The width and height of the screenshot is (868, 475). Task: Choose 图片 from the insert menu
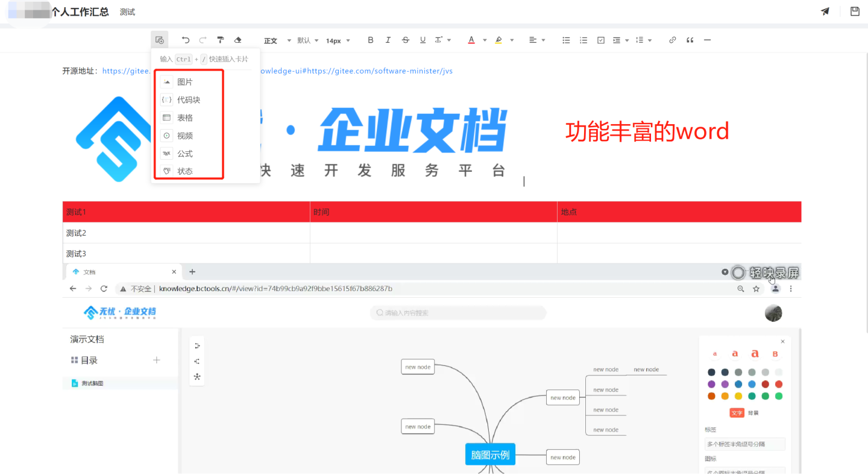coord(206,82)
